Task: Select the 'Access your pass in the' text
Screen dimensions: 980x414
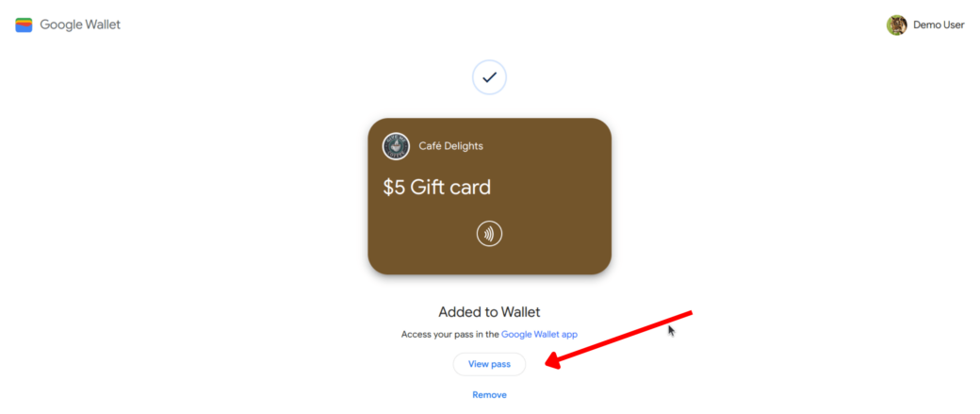Action: pos(450,335)
